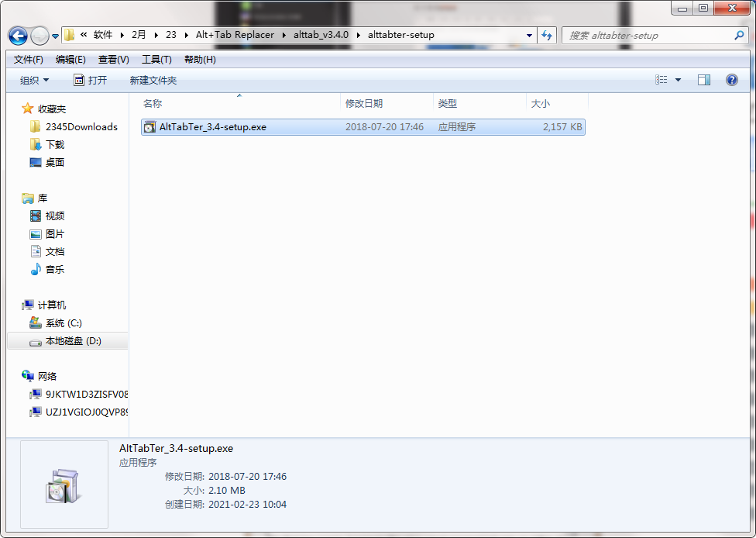This screenshot has height=538, width=756.
Task: Expand the address bar history dropdown
Action: coord(529,35)
